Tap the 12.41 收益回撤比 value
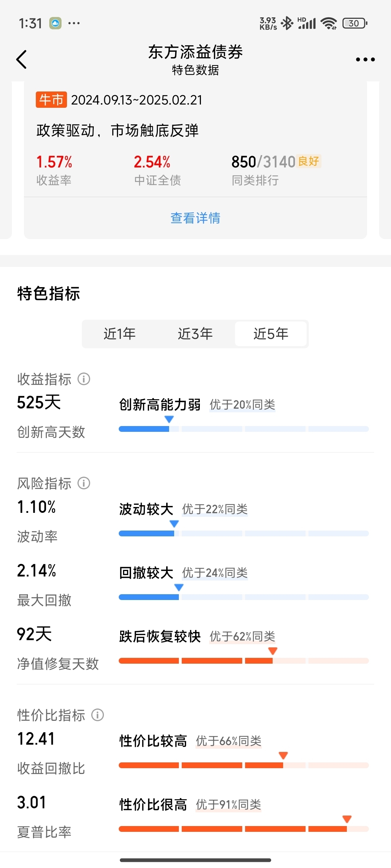This screenshot has height=868, width=391. (36, 739)
